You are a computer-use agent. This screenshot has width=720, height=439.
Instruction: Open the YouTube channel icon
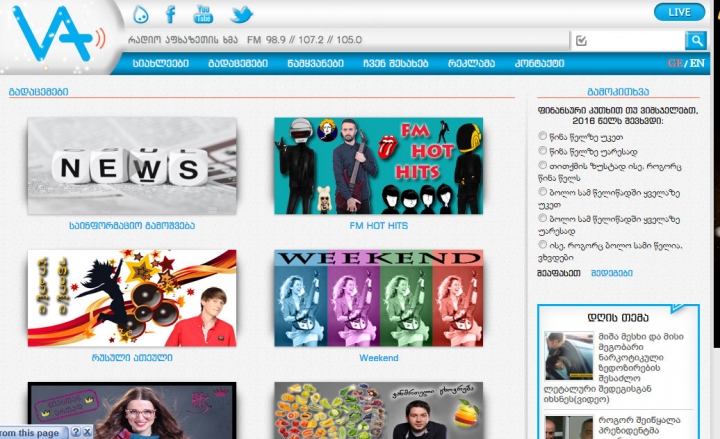[x=203, y=14]
